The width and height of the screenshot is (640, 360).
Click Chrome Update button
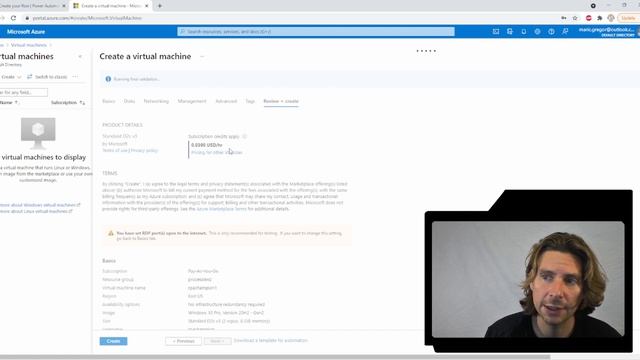pyautogui.click(x=628, y=18)
